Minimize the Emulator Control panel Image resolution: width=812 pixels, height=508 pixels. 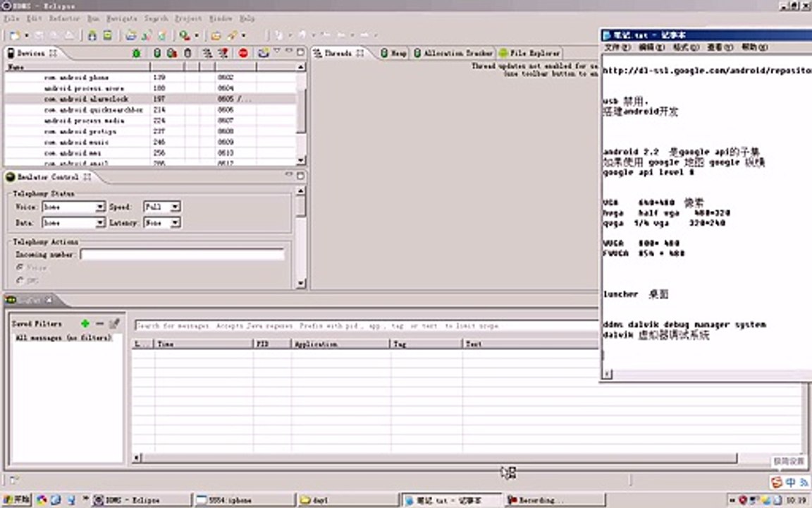point(289,175)
